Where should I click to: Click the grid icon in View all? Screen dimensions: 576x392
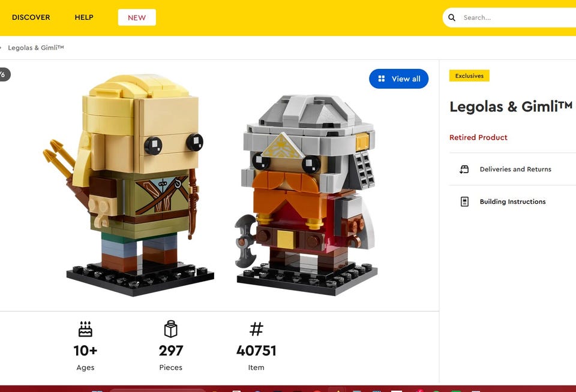(x=382, y=79)
